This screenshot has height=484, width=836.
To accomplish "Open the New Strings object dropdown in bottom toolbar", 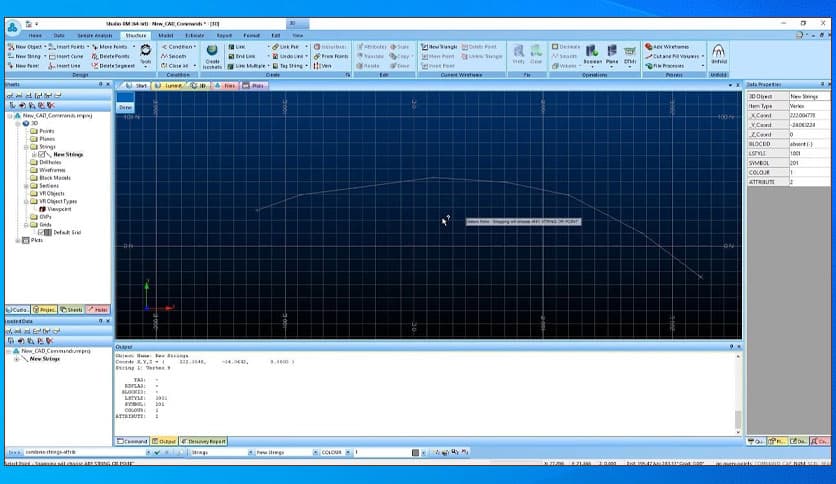I will click(316, 453).
